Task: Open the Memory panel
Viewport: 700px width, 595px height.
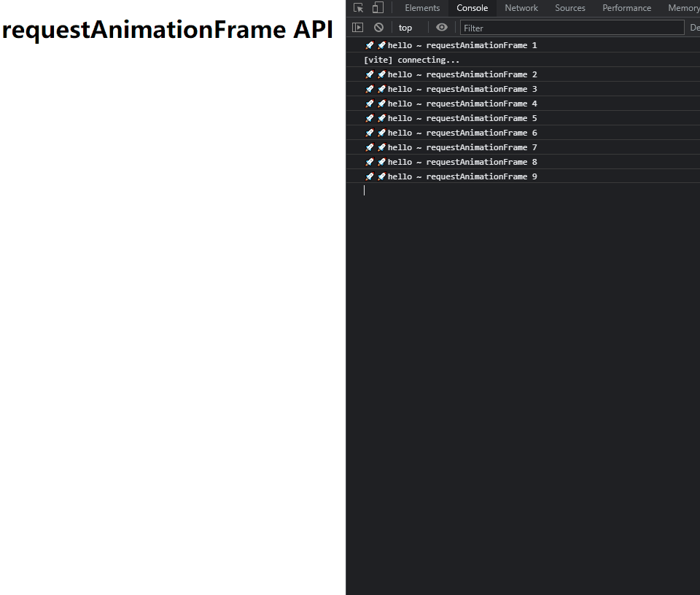Action: 682,8
